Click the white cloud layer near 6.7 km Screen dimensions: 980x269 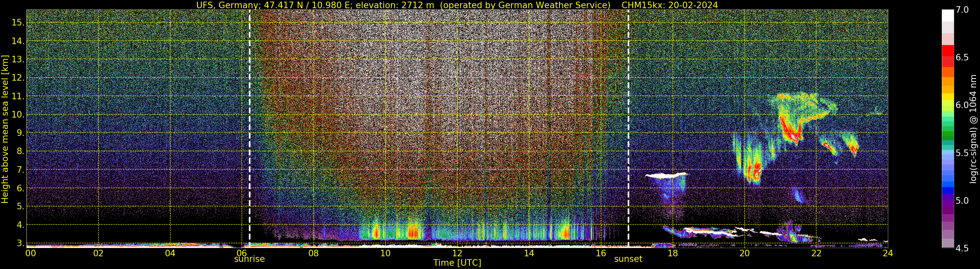click(667, 175)
